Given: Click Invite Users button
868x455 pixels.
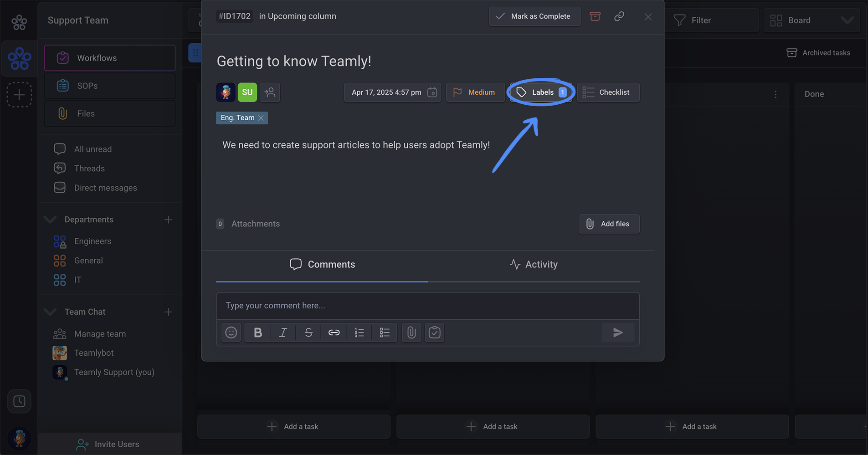Looking at the screenshot, I should coord(108,444).
